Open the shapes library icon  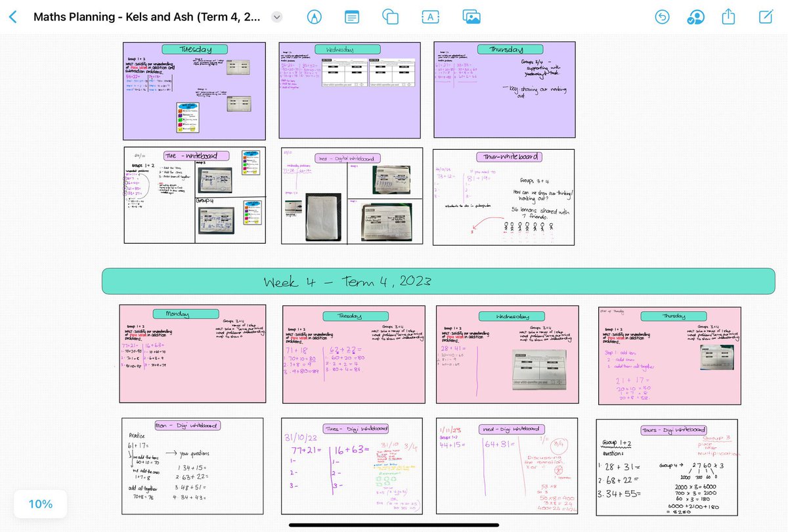391,18
